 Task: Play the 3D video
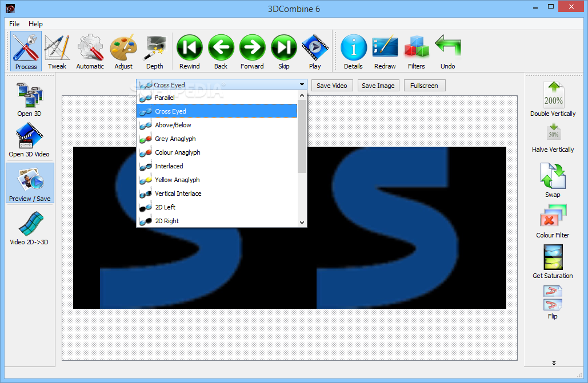tap(315, 51)
